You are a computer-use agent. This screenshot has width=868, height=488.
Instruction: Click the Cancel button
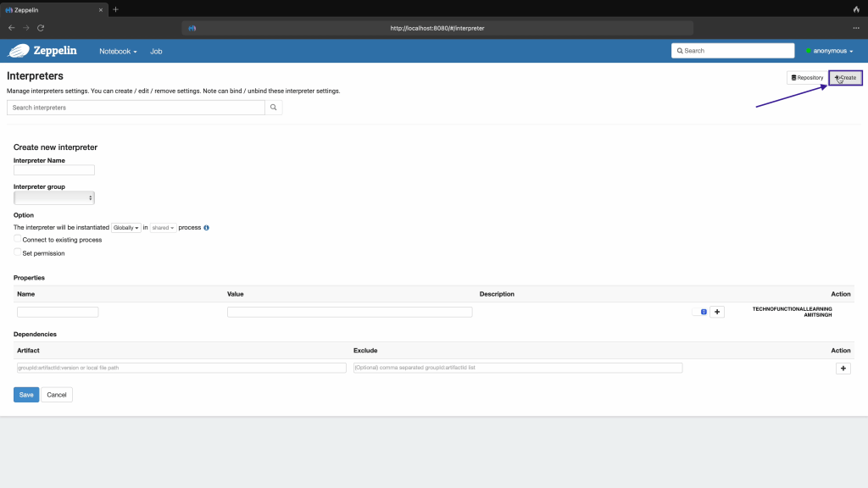point(57,395)
